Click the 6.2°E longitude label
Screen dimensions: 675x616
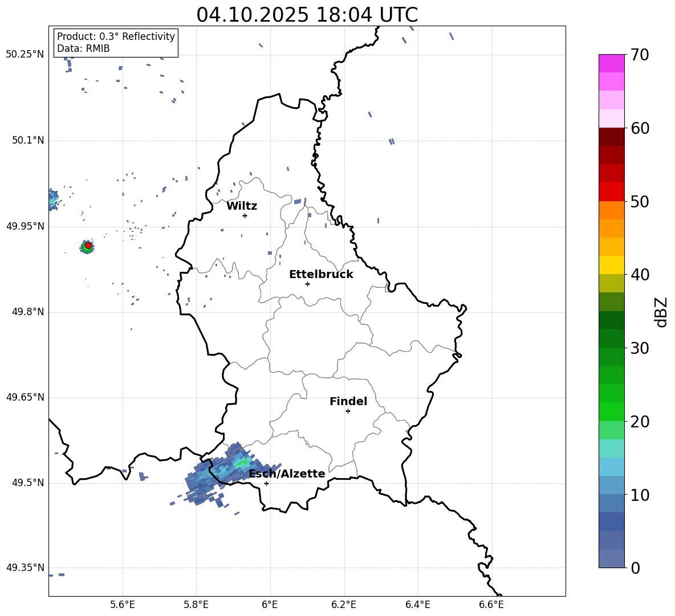point(344,605)
